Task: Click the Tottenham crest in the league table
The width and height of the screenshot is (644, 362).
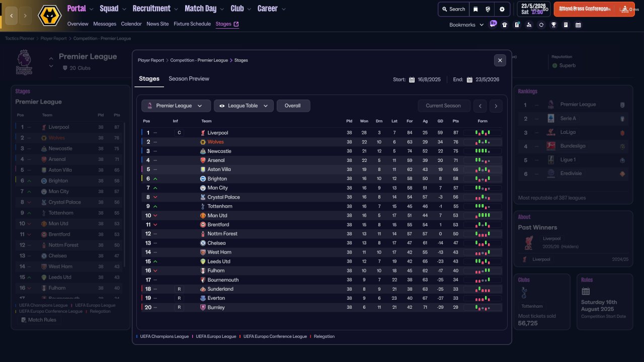Action: 203,206
